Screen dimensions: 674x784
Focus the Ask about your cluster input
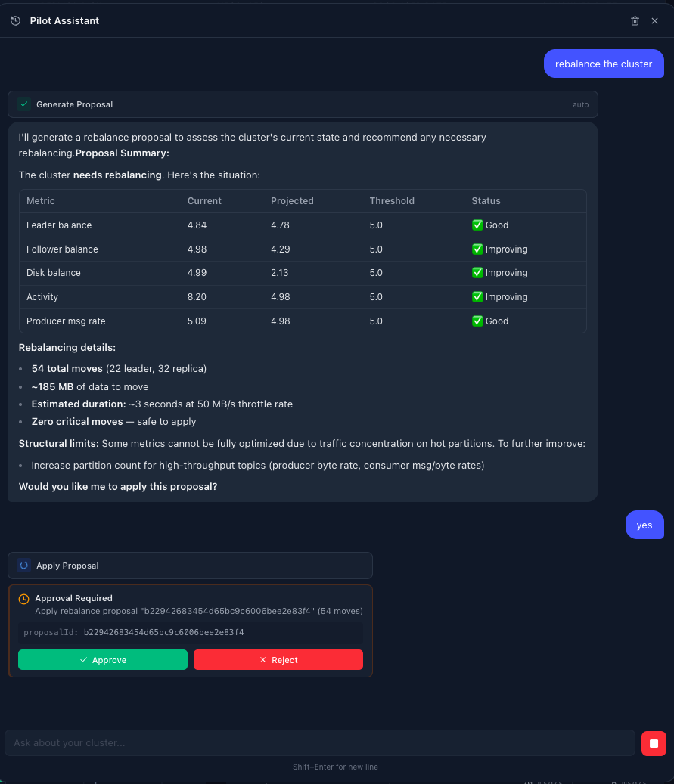[320, 742]
